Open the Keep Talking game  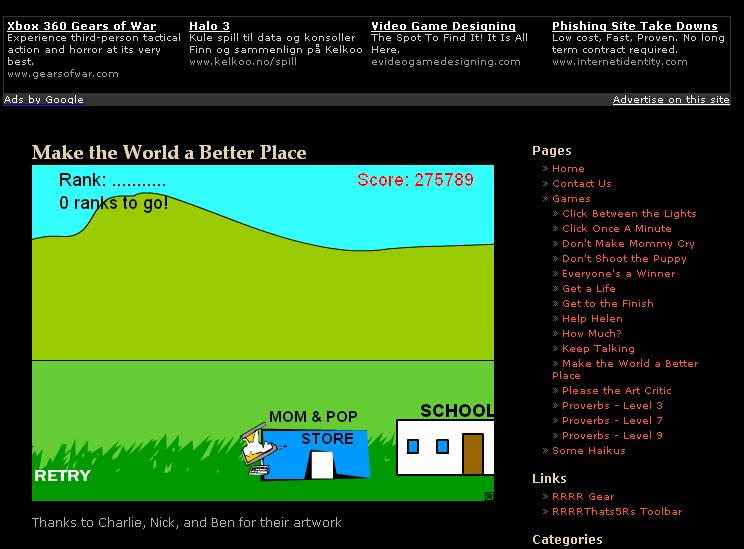click(x=598, y=349)
